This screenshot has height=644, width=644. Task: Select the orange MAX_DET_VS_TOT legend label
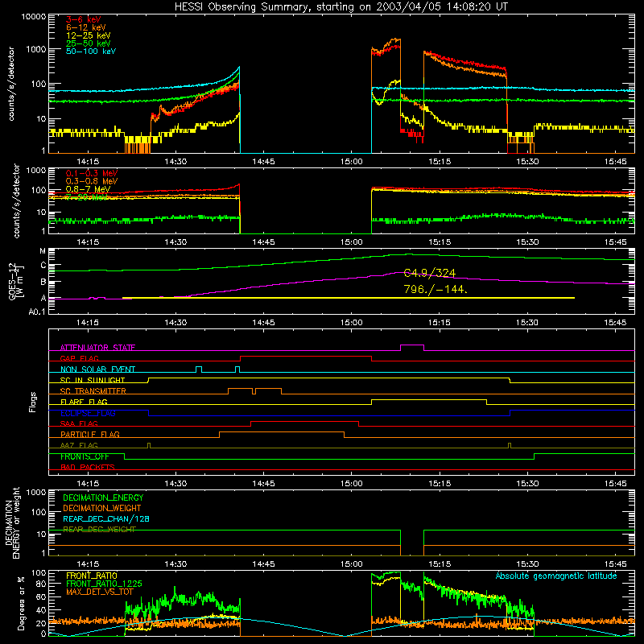point(99,592)
